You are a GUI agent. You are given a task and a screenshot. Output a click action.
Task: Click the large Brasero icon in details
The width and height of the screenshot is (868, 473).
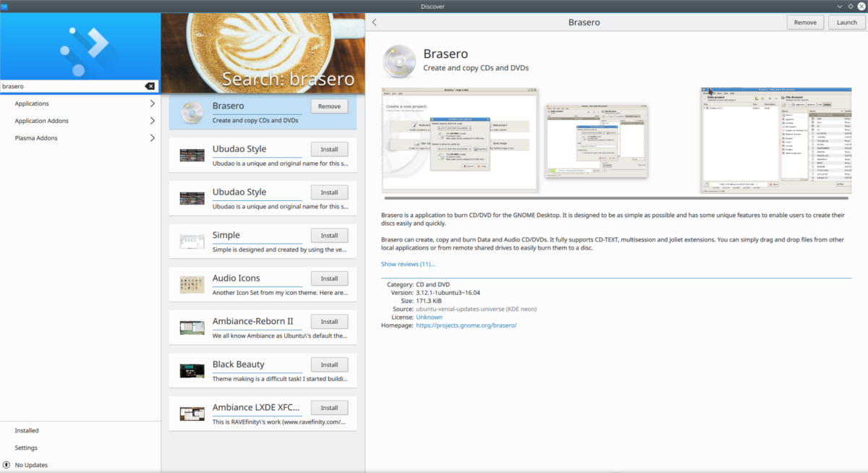399,61
